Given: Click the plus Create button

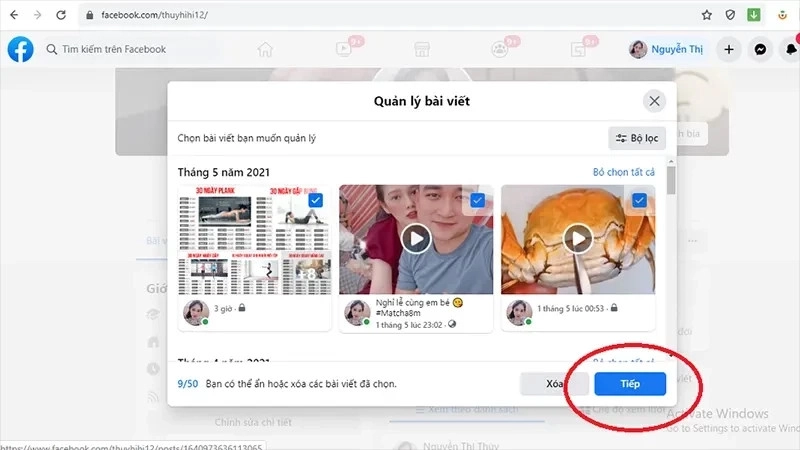Looking at the screenshot, I should coord(729,49).
